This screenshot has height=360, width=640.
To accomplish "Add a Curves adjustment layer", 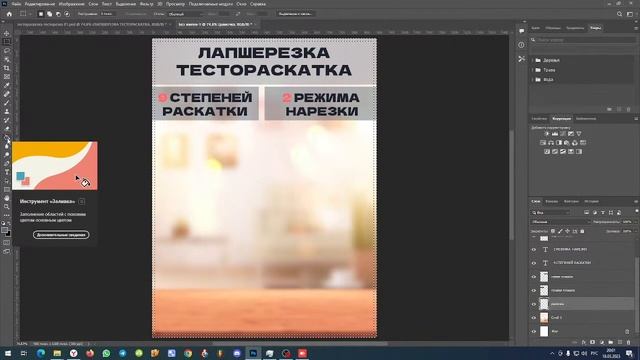I will 563,134.
